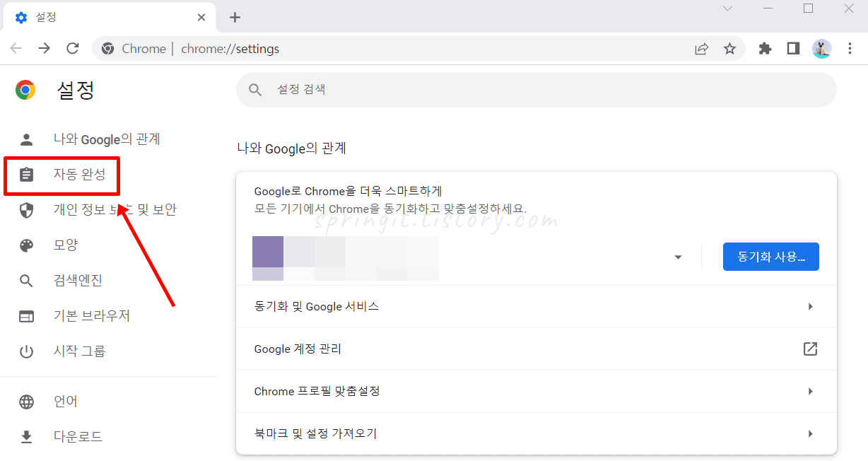
Task: Open 자동 완성 settings section
Action: point(80,174)
